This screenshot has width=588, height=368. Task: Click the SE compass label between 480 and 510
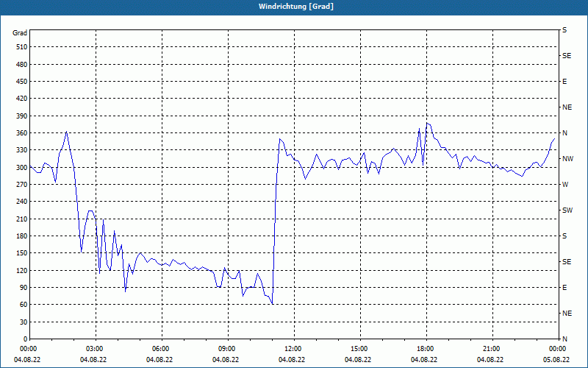567,56
